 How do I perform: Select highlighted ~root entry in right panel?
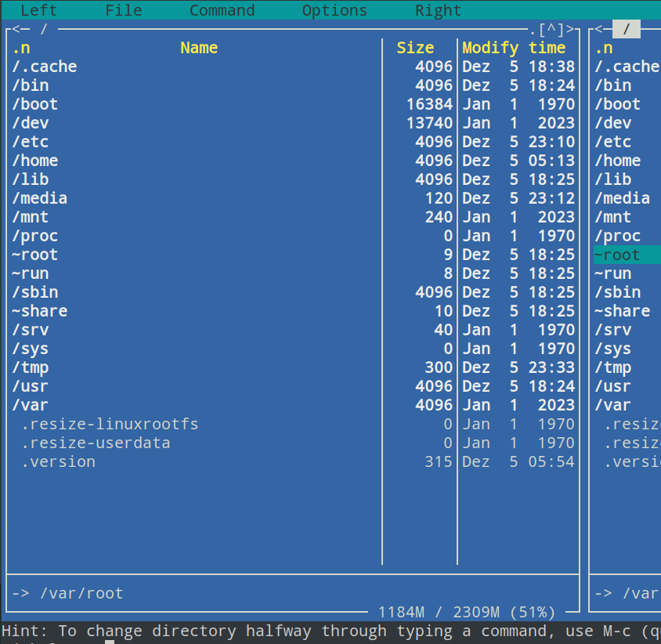(x=619, y=255)
